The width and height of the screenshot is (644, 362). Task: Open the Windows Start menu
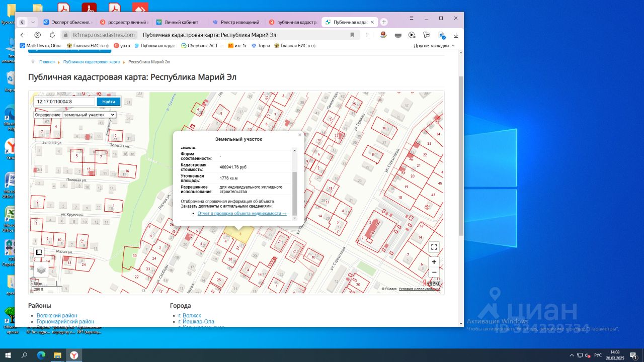click(8, 355)
